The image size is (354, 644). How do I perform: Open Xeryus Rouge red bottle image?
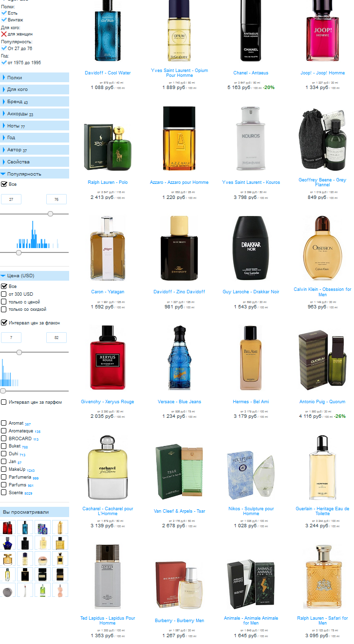click(x=108, y=358)
